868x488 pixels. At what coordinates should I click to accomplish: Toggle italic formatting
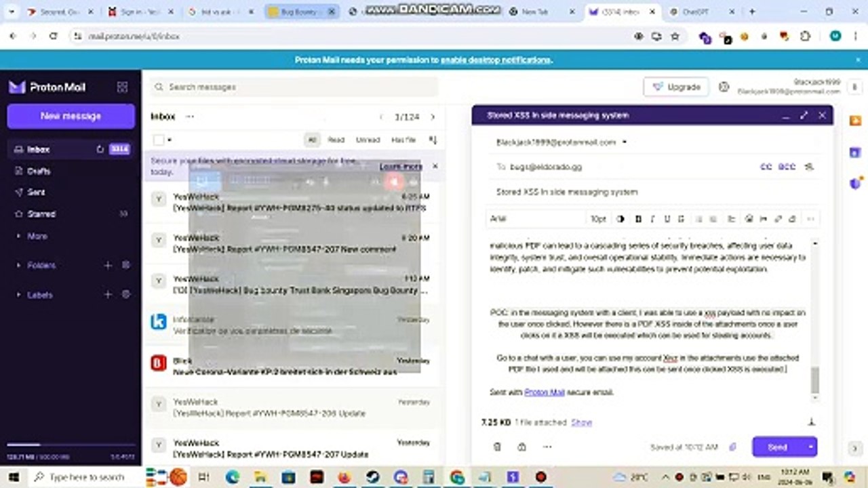point(652,219)
